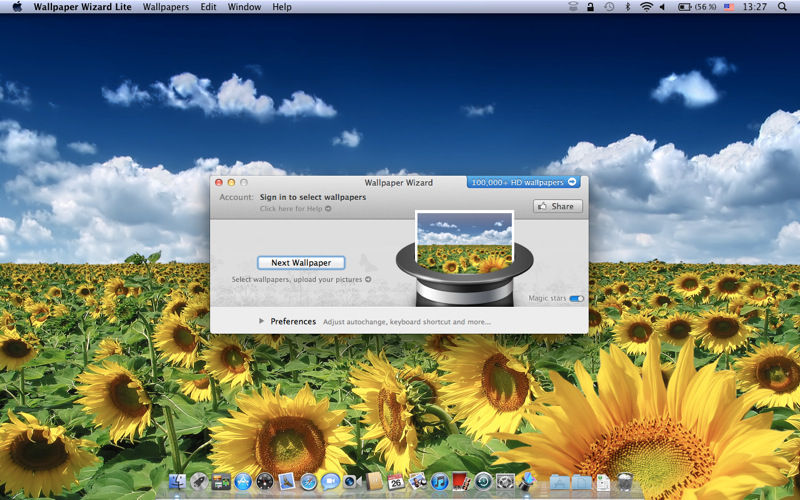The height and width of the screenshot is (500, 800).
Task: Open Dashboard gauge in the Dock
Action: pos(265,482)
